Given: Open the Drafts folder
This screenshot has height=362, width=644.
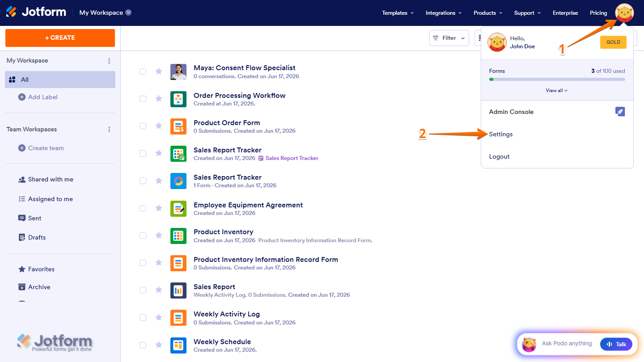Looking at the screenshot, I should 32,237.
